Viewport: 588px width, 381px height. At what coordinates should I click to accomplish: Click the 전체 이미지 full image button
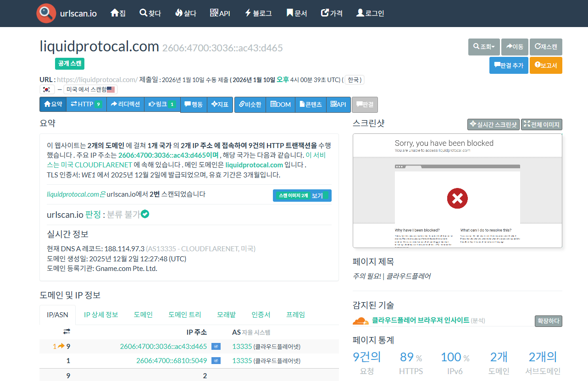542,124
